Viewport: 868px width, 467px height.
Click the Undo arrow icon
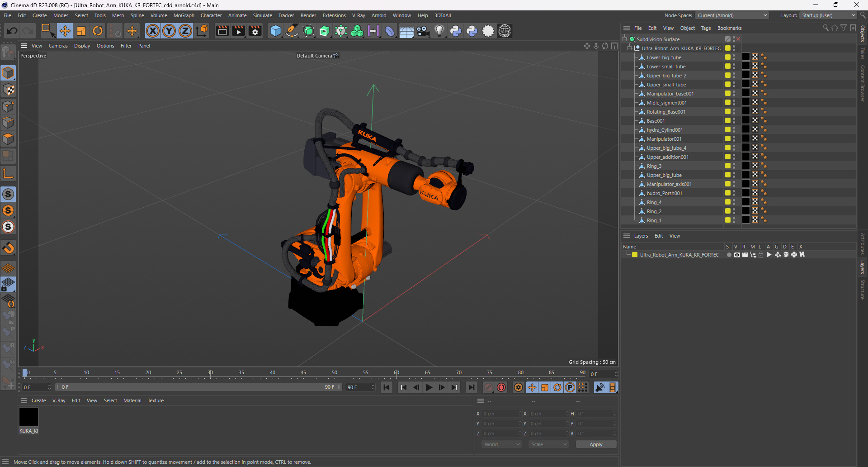12,31
